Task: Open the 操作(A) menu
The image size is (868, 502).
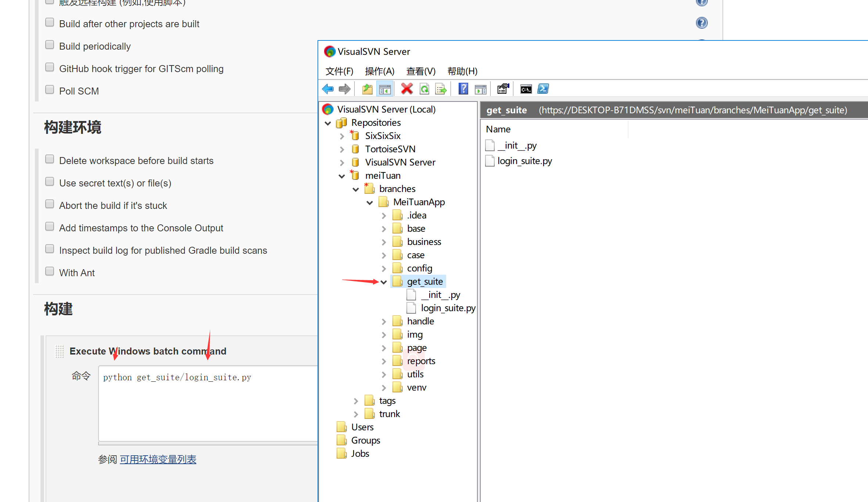Action: click(x=380, y=71)
